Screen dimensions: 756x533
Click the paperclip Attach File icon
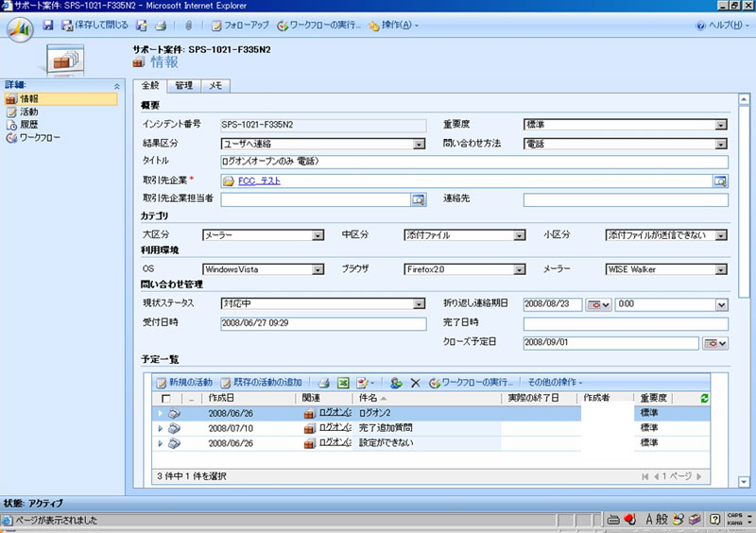click(188, 26)
